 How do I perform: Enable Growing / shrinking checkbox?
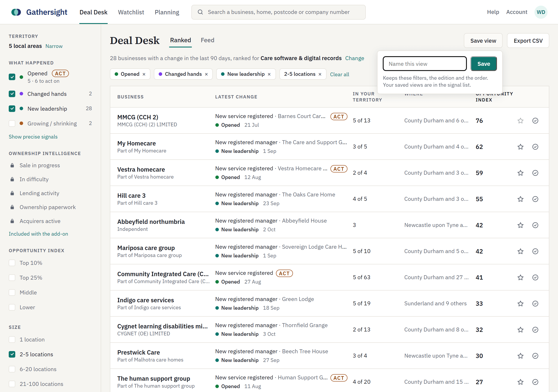coord(12,123)
